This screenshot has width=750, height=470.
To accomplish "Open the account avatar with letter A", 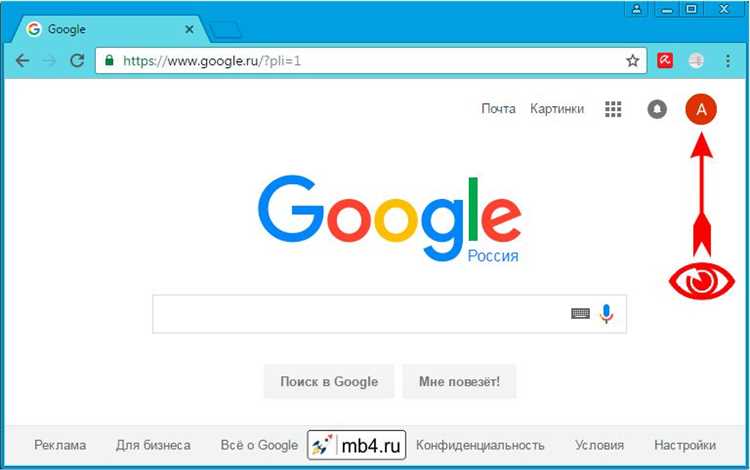I will pyautogui.click(x=701, y=109).
